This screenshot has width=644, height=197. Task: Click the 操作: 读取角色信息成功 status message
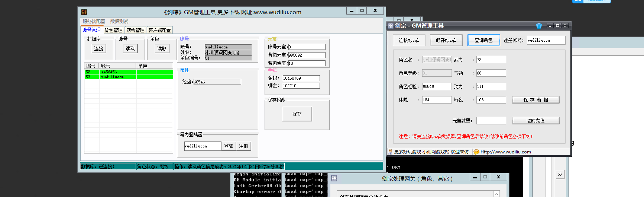(x=229, y=166)
